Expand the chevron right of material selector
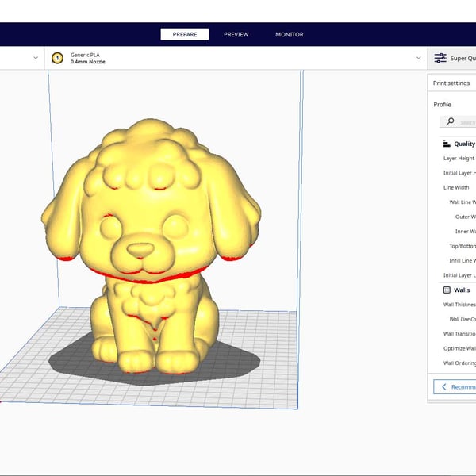The width and height of the screenshot is (476, 476). point(418,58)
